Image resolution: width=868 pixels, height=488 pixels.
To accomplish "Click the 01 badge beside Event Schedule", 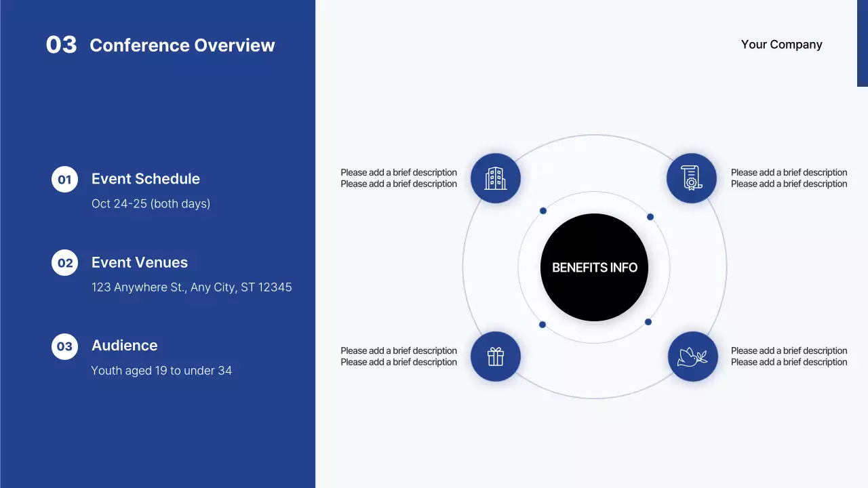I will (64, 180).
